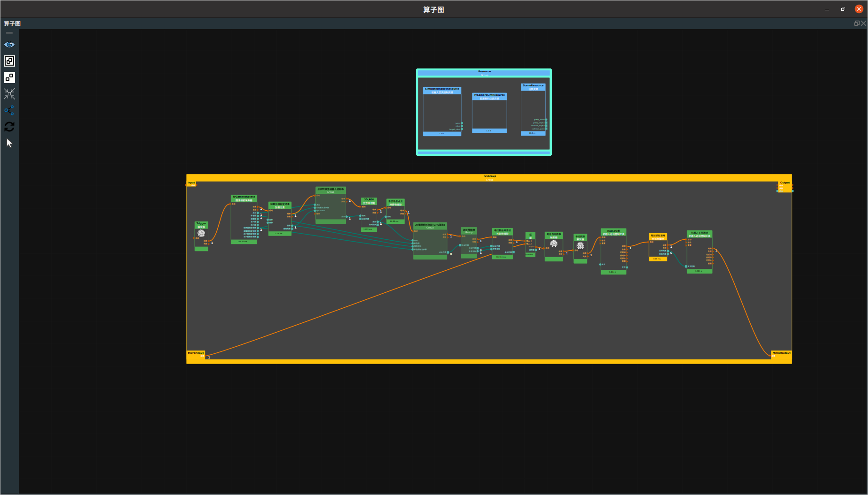Minimize the 算子图 window

[x=827, y=9]
